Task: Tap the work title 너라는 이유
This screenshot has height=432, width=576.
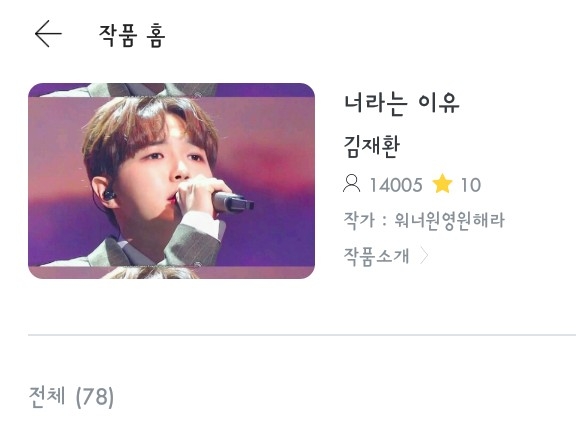Action: pyautogui.click(x=402, y=104)
